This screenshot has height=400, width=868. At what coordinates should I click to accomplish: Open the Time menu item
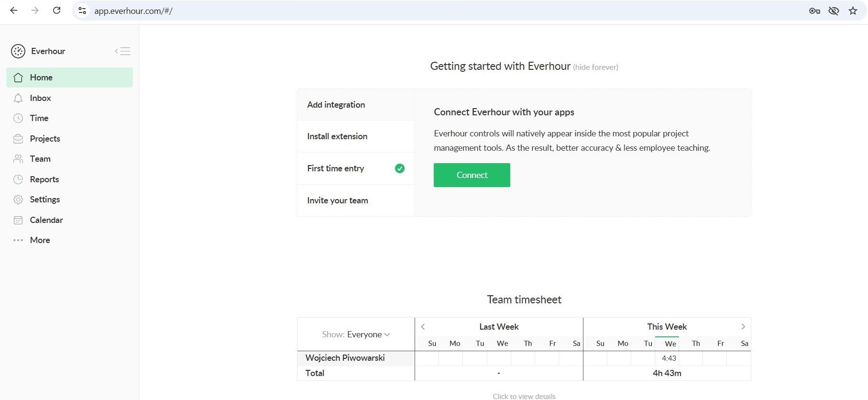point(69,118)
